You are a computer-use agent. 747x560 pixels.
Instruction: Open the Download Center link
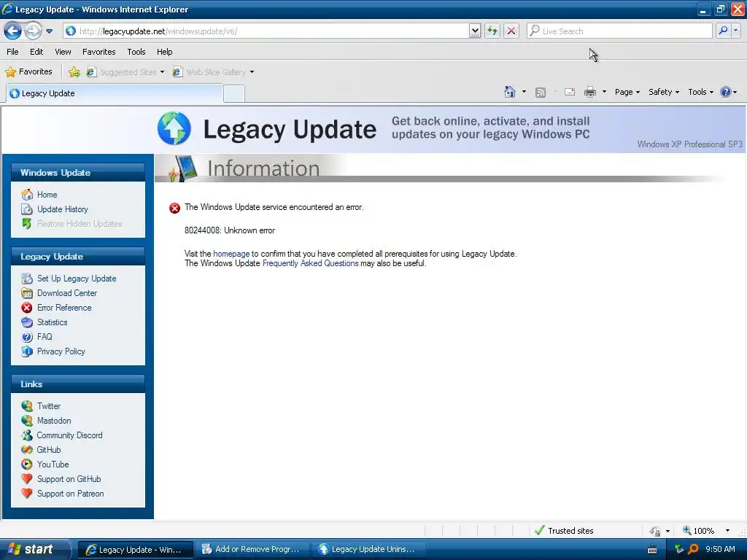[x=67, y=293]
